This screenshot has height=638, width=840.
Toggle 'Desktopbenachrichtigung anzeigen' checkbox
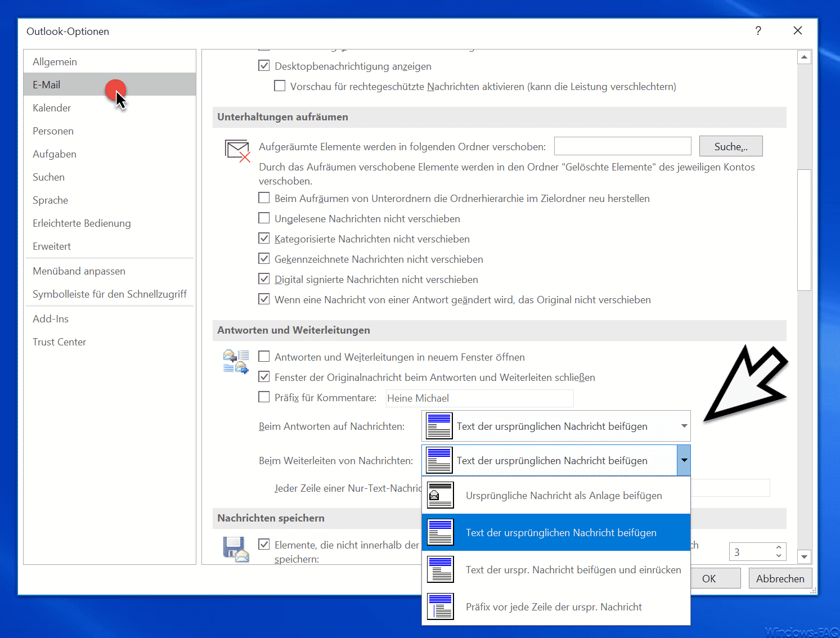[264, 66]
